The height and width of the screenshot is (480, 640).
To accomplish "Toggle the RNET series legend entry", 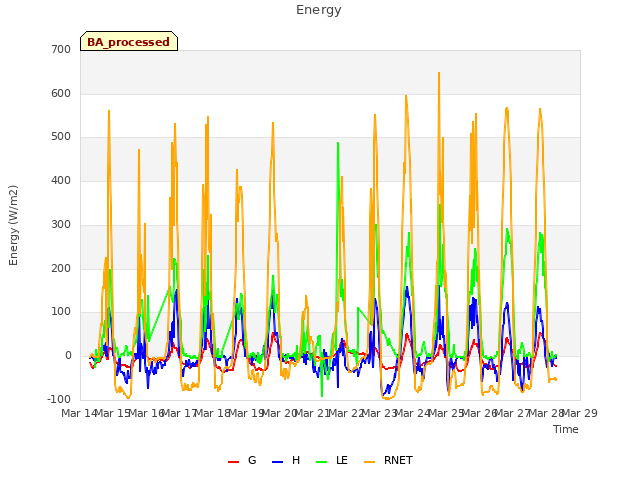I will tap(388, 460).
